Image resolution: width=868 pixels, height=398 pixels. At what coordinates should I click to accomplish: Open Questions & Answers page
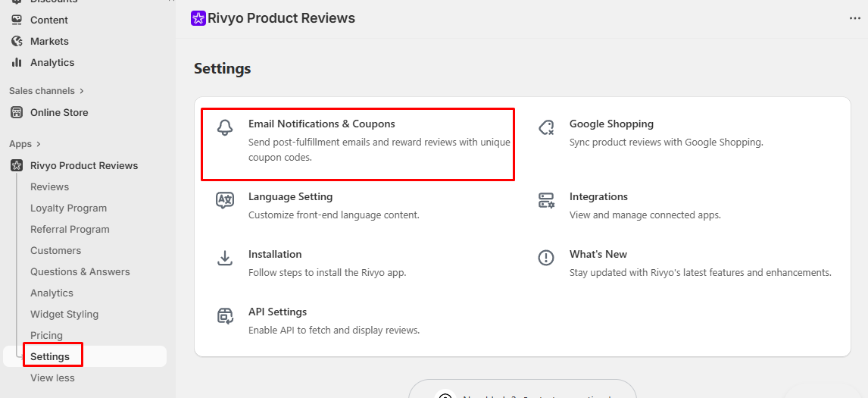tap(80, 271)
